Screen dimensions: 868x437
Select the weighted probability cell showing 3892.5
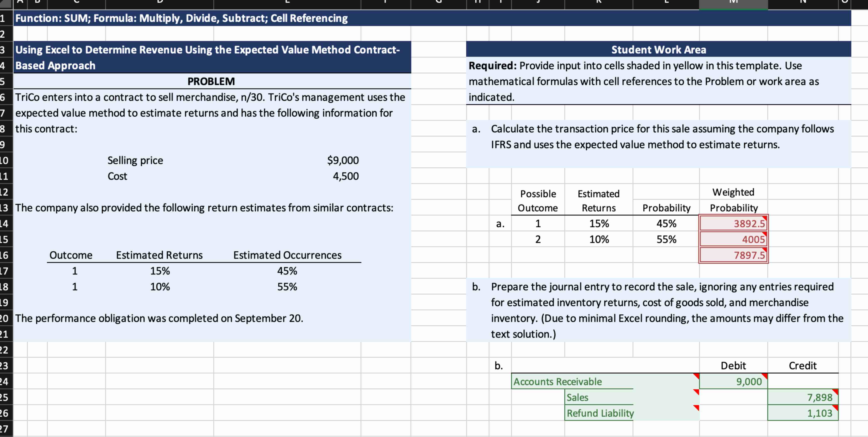(x=733, y=224)
